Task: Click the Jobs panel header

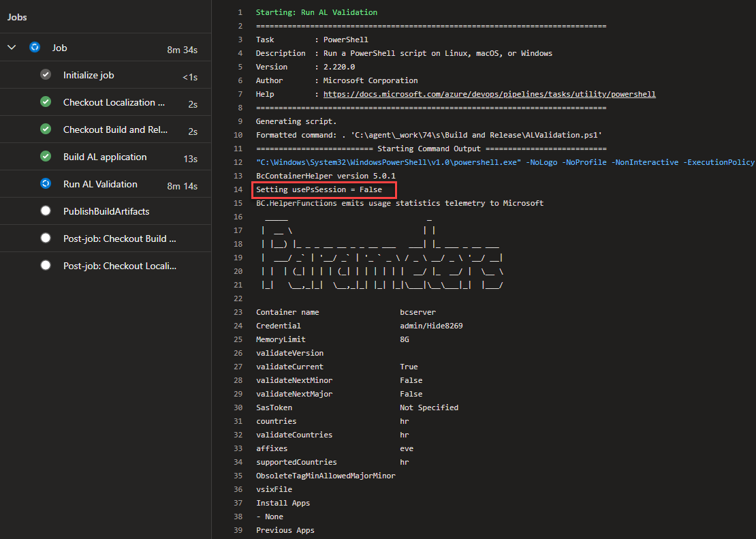Action: pos(16,16)
